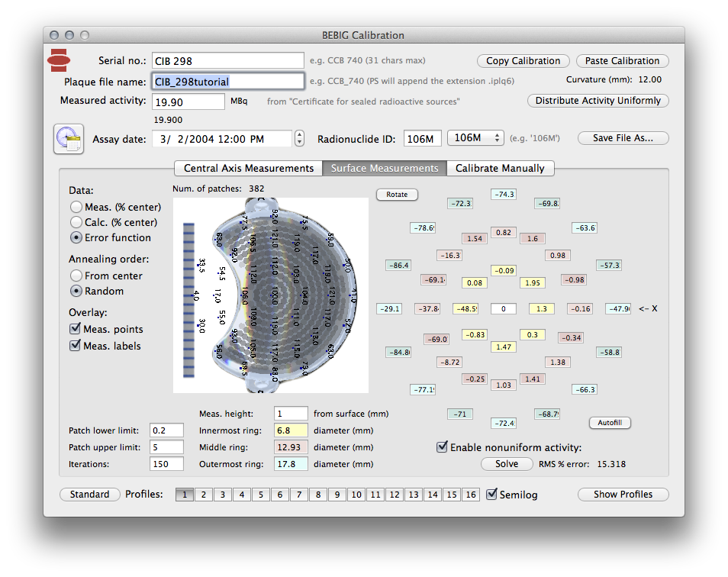Click the plaque surface map image
Screen dimensions: 728x577
272,295
